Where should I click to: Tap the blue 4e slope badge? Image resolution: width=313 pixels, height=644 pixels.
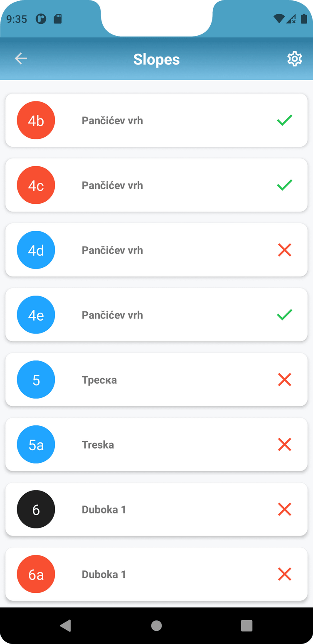point(36,315)
